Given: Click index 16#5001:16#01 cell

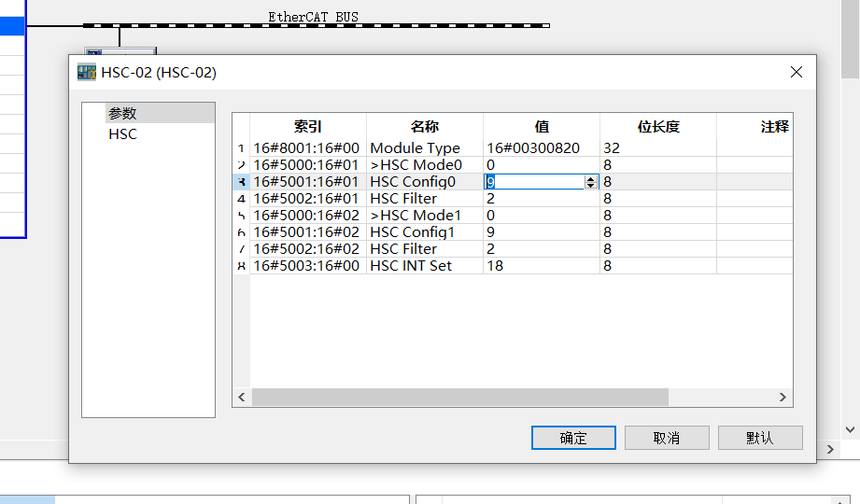Looking at the screenshot, I should [x=308, y=182].
